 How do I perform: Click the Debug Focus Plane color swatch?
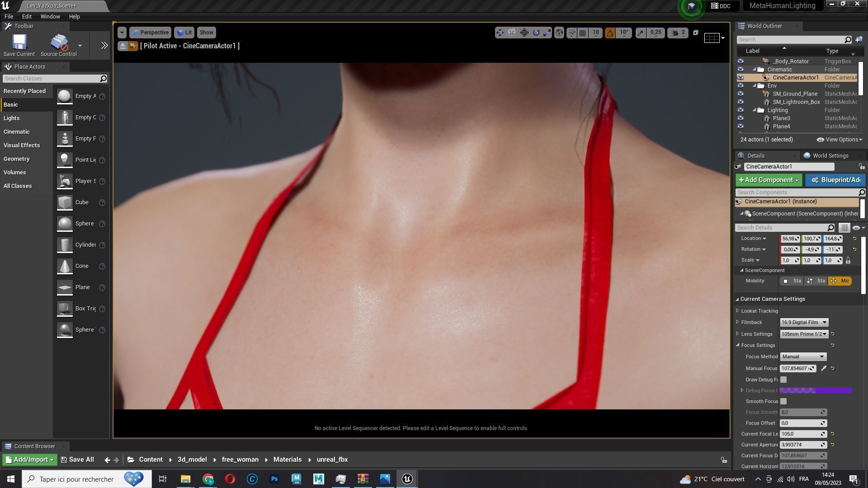point(816,390)
